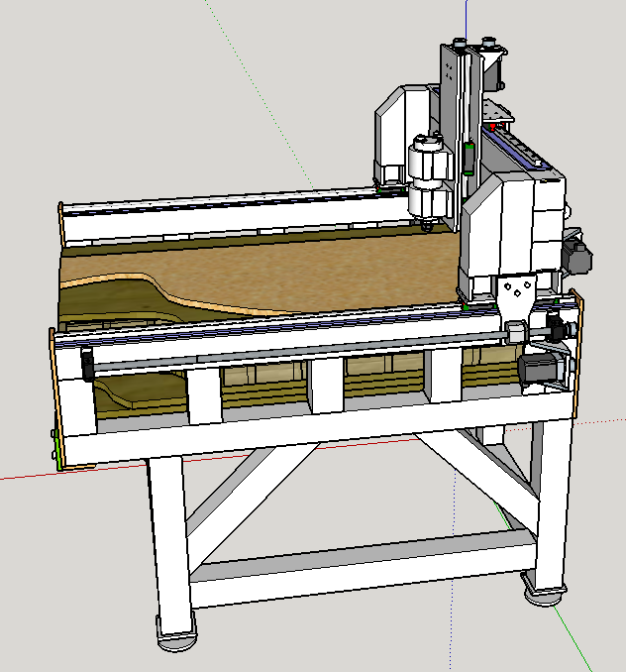
Task: Select the black motor on gantry right side
Action: (575, 255)
